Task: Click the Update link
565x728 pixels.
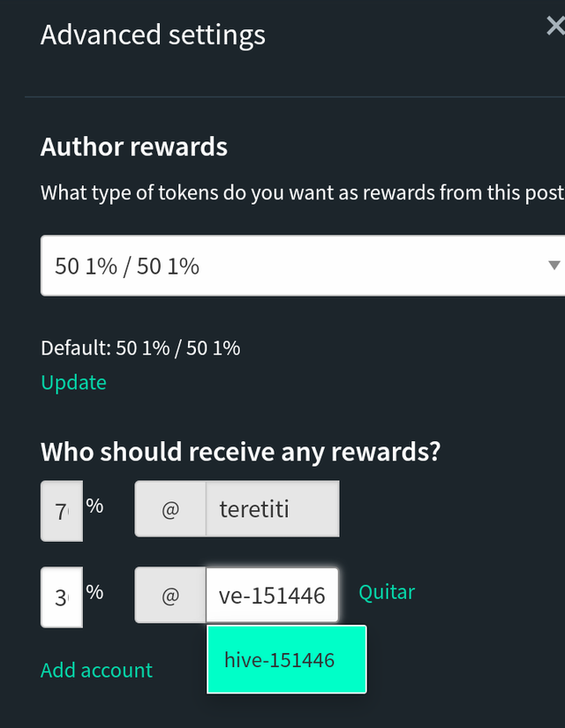Action: [x=73, y=383]
